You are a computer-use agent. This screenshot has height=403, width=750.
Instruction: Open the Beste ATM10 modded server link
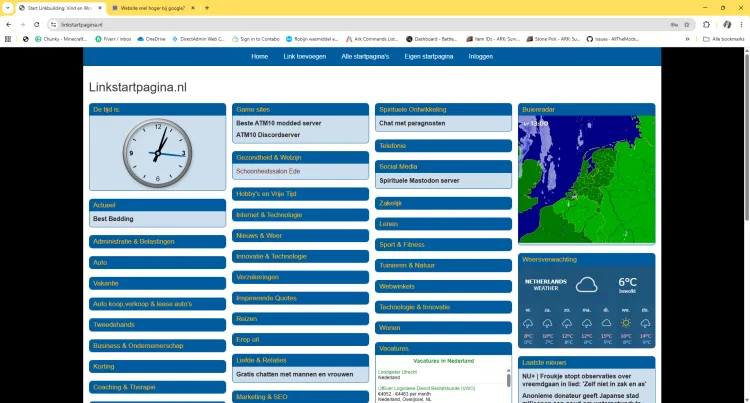pyautogui.click(x=279, y=123)
